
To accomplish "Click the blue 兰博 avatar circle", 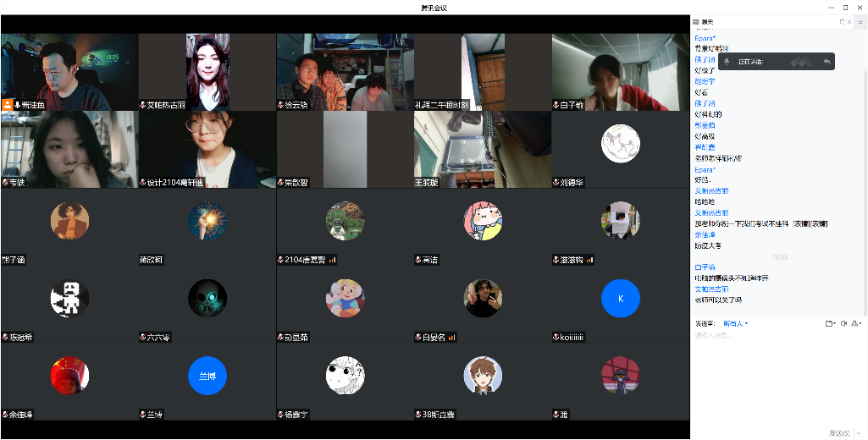I will pyautogui.click(x=207, y=376).
